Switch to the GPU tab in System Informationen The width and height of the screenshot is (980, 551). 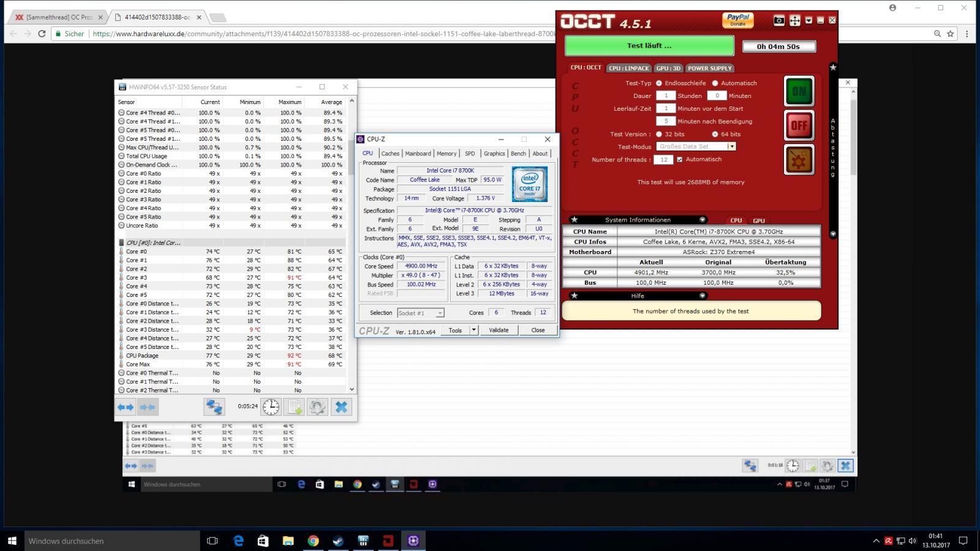tap(759, 220)
